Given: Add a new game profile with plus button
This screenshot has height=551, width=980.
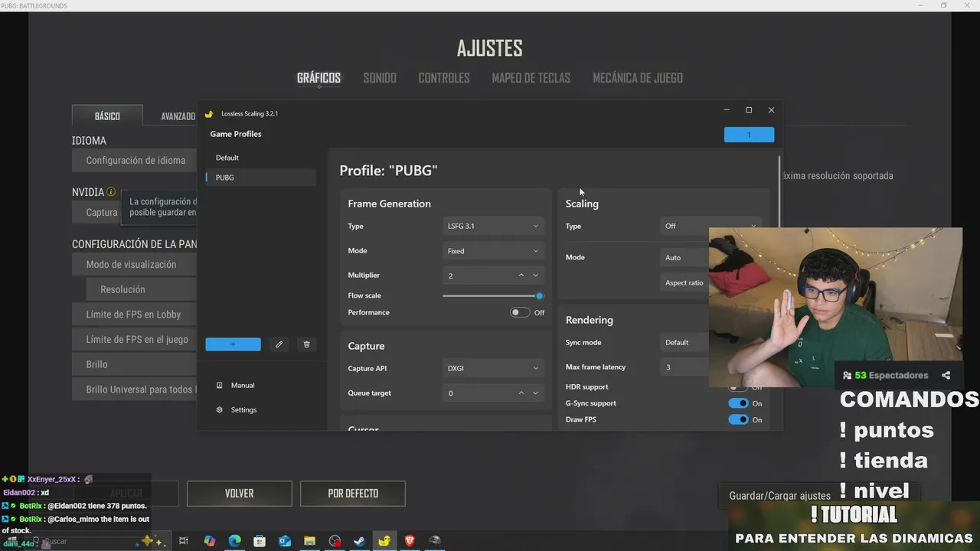Looking at the screenshot, I should click(233, 344).
